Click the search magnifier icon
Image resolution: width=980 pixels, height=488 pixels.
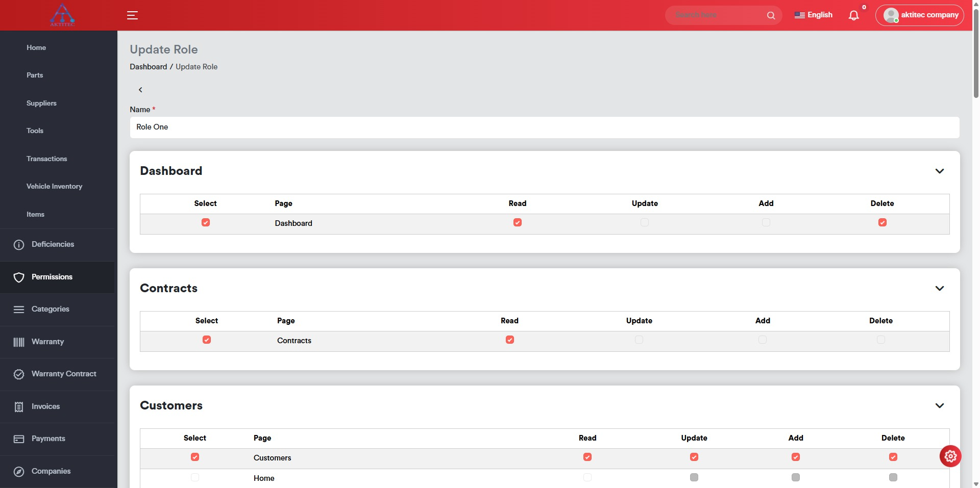(x=771, y=15)
